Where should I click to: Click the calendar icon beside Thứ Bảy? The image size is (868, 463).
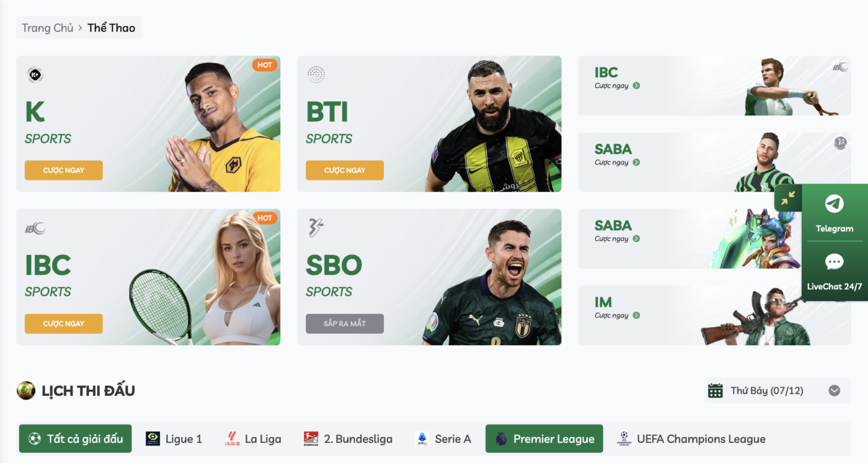click(715, 390)
